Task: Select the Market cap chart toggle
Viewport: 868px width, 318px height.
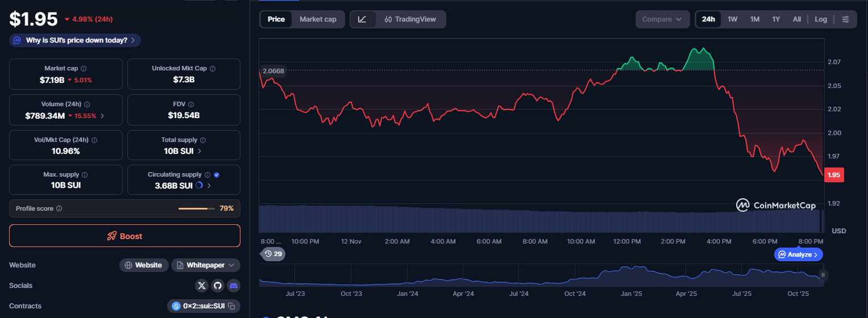Action: point(318,19)
